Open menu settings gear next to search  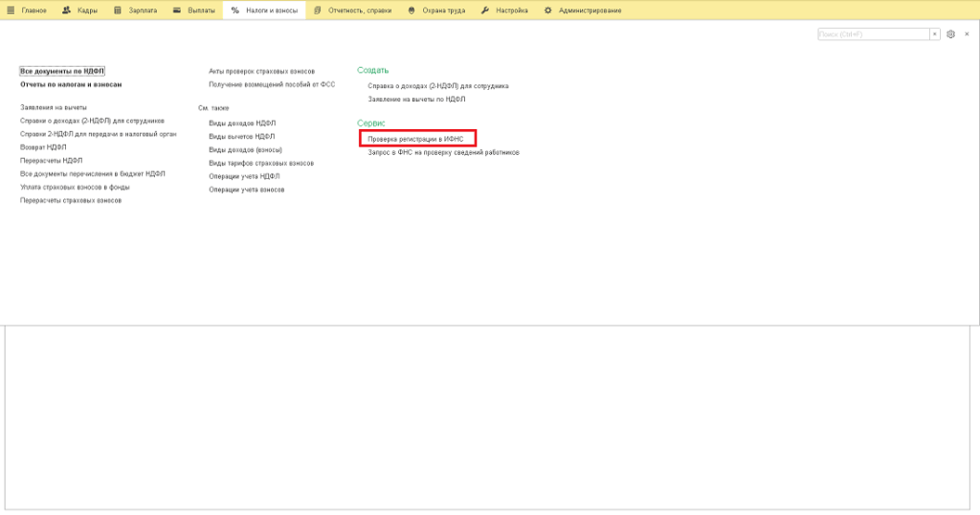click(950, 34)
